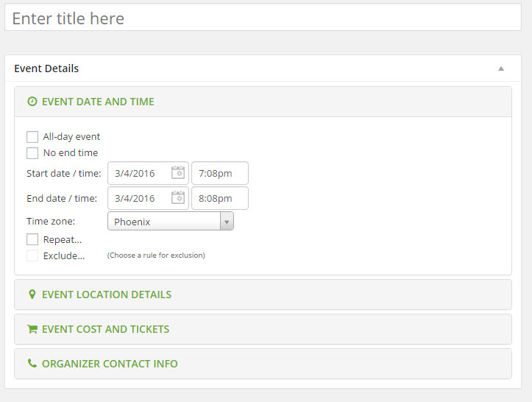The image size is (532, 402).
Task: Tick the No end time checkbox
Action: 32,153
